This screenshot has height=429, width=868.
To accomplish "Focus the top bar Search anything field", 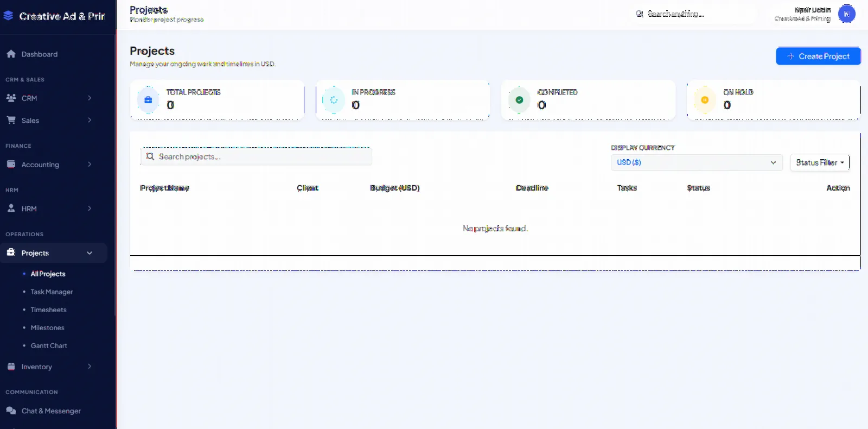I will pyautogui.click(x=694, y=14).
